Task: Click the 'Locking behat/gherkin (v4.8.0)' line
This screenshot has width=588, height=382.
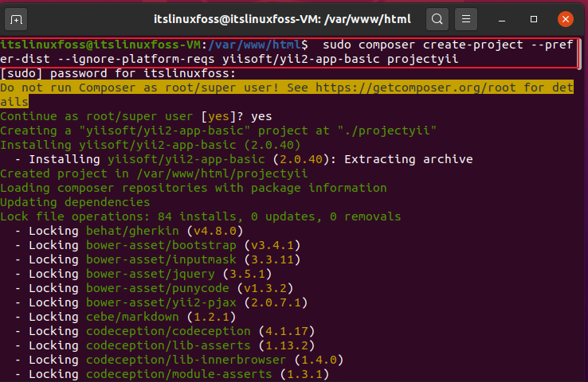Action: 129,231
